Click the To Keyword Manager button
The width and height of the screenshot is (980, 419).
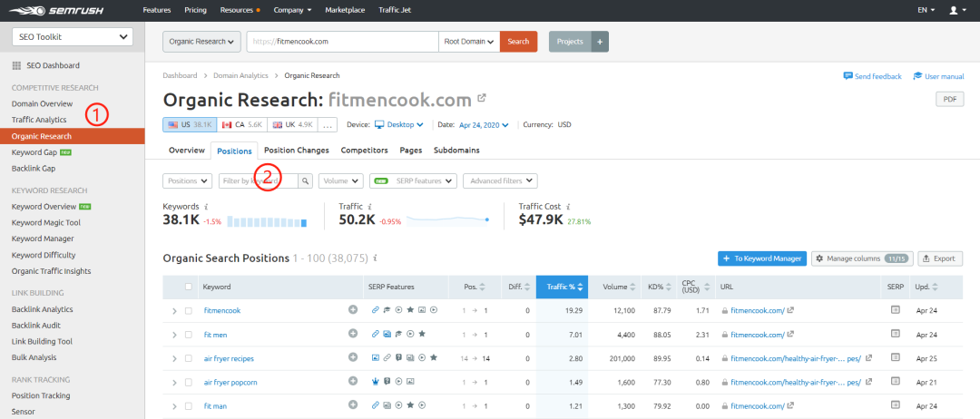762,258
